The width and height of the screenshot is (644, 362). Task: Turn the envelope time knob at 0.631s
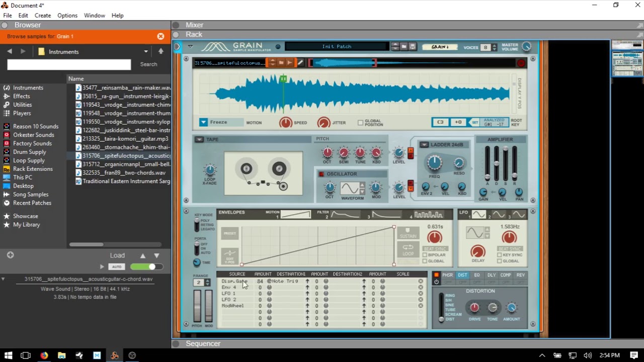click(435, 237)
